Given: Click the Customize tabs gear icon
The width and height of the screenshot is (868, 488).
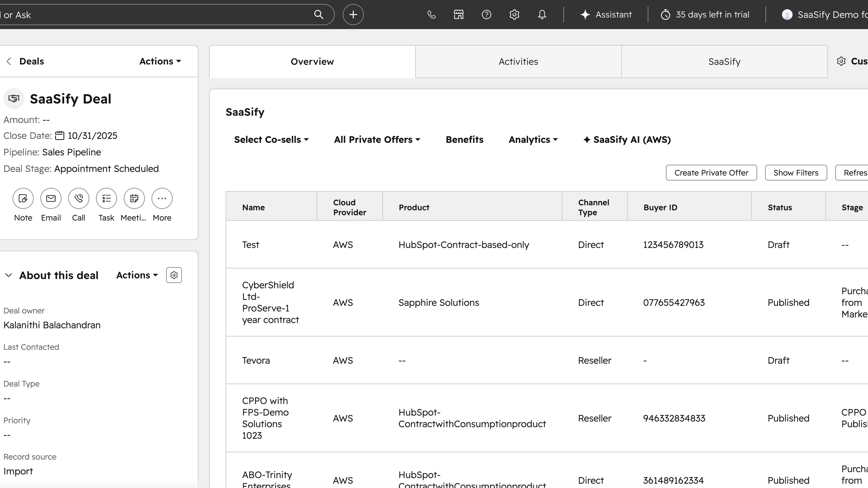Looking at the screenshot, I should pos(842,61).
